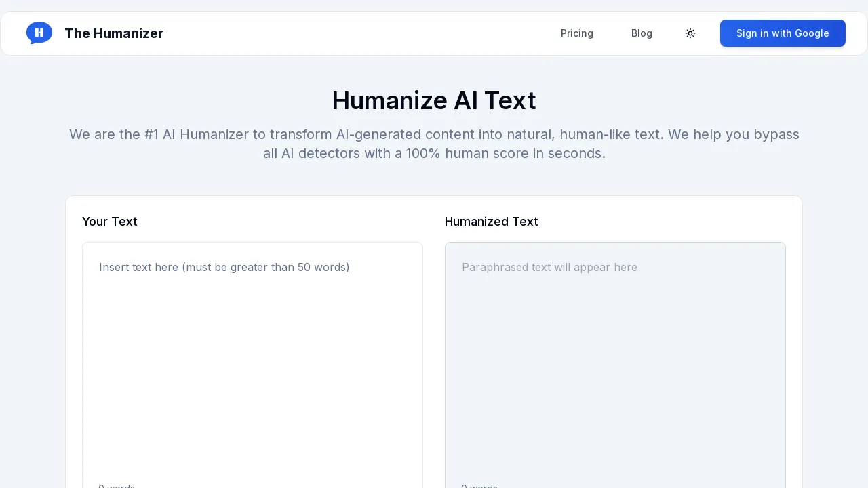This screenshot has width=868, height=488.
Task: Click the '0 words' counter under Humanized Text
Action: [479, 485]
